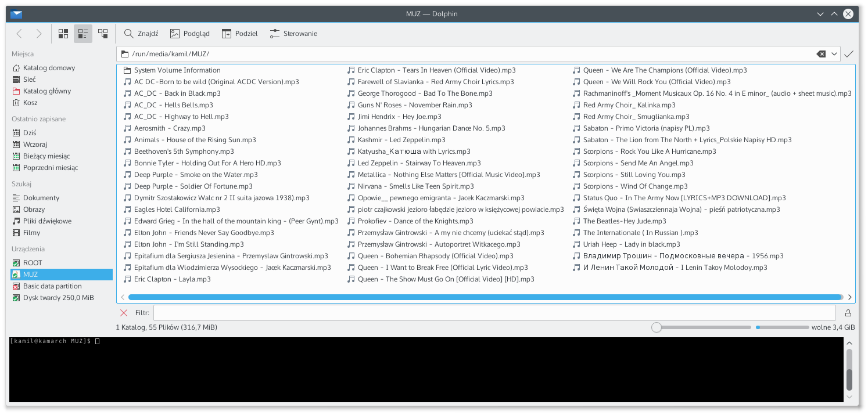Click the Filtr text input field

494,313
